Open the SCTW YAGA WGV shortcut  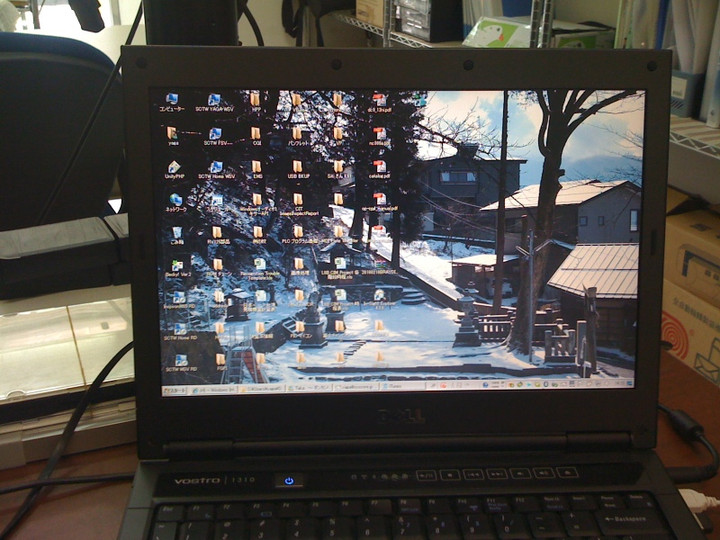[x=214, y=102]
